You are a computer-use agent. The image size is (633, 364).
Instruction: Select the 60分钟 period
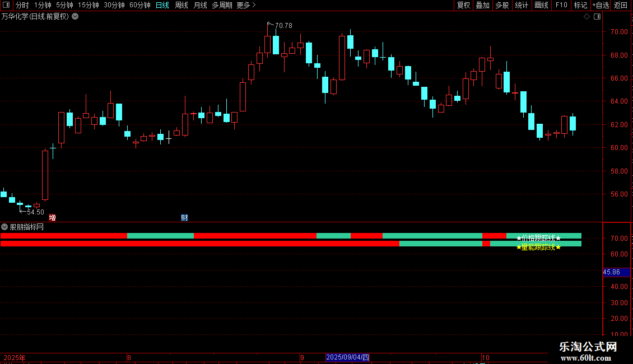(139, 5)
